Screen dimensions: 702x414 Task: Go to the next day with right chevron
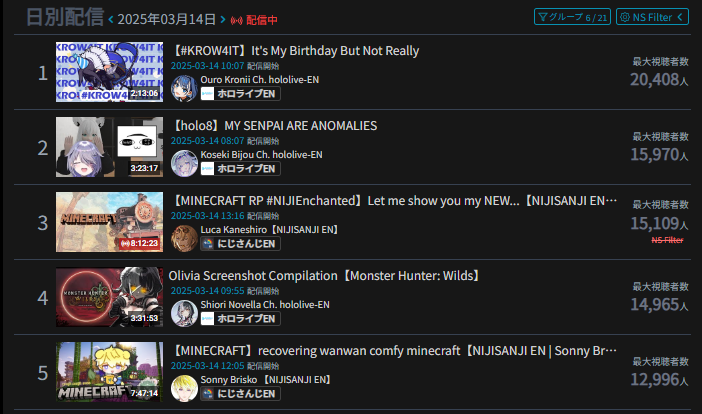coord(223,19)
